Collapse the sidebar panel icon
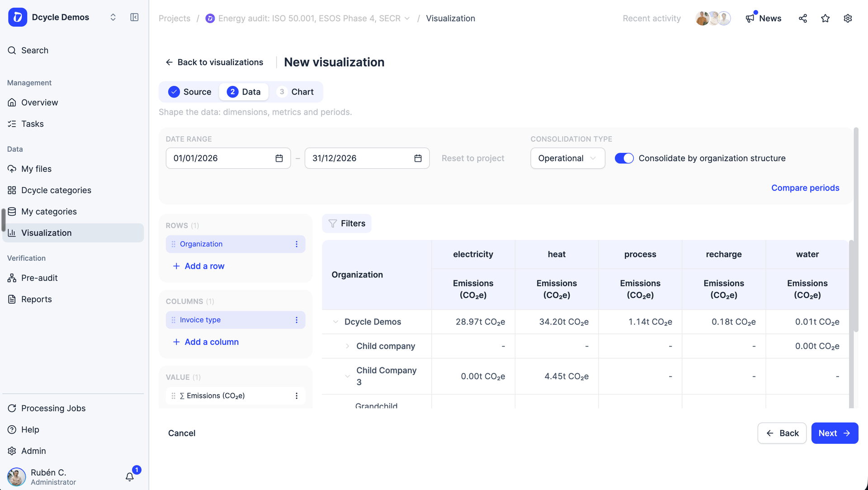The image size is (868, 490). click(x=134, y=17)
